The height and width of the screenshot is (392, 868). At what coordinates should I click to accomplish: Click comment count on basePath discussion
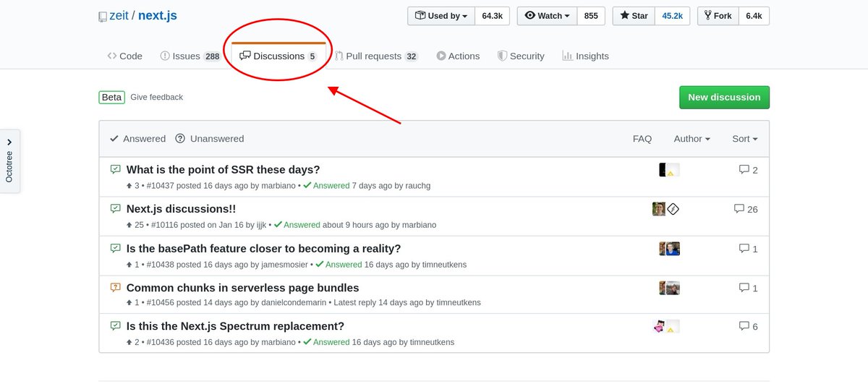tap(748, 248)
